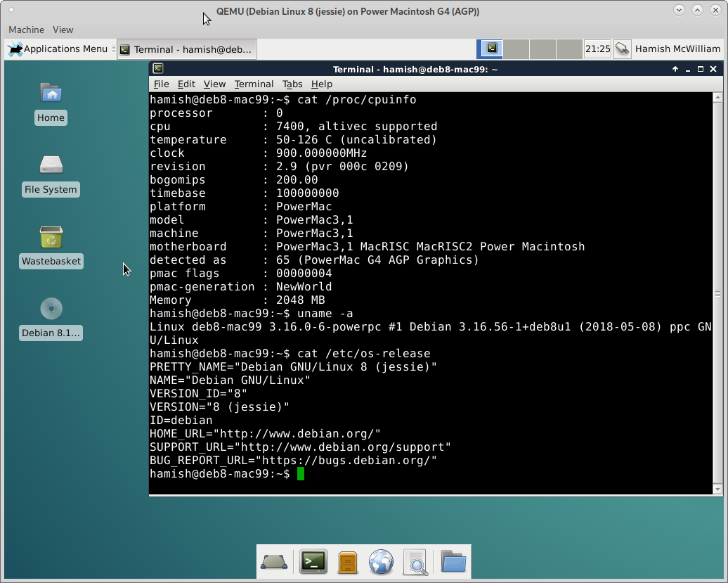
Task: Open the terminal Tabs menu
Action: coord(292,84)
